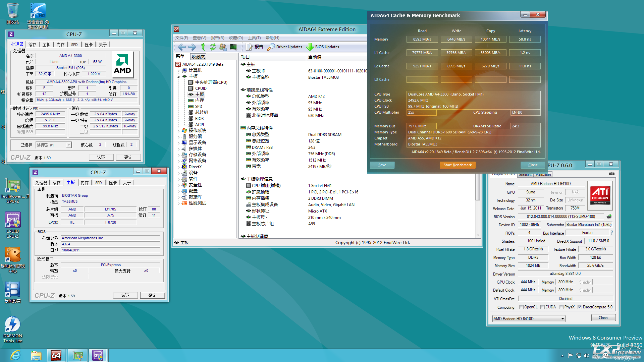Image resolution: width=644 pixels, height=362 pixels.
Task: Open the 文件(F) menu in AIDA64
Action: click(182, 38)
